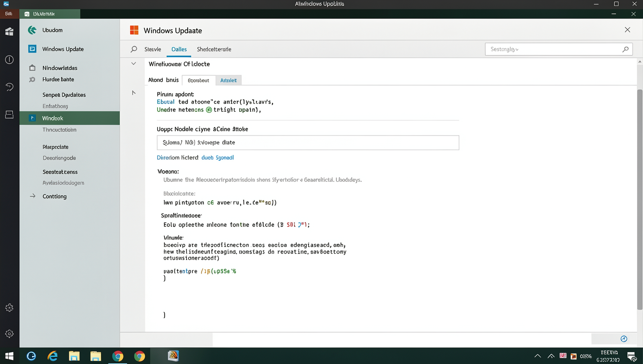Open first File Explorer taskbar icon
Screen dimensions: 643x364
[x=74, y=356]
